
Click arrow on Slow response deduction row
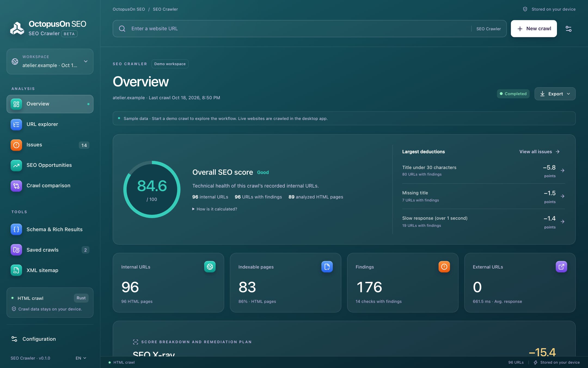563,222
